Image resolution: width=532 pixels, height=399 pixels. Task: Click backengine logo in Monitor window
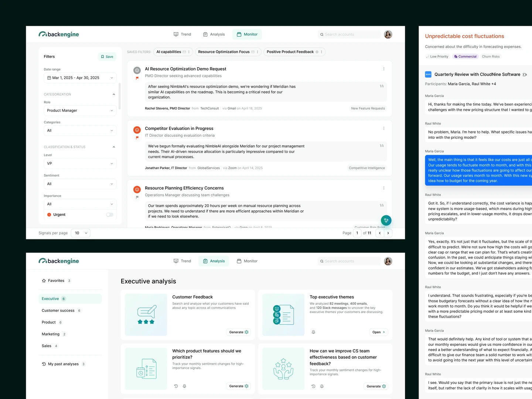coord(59,34)
